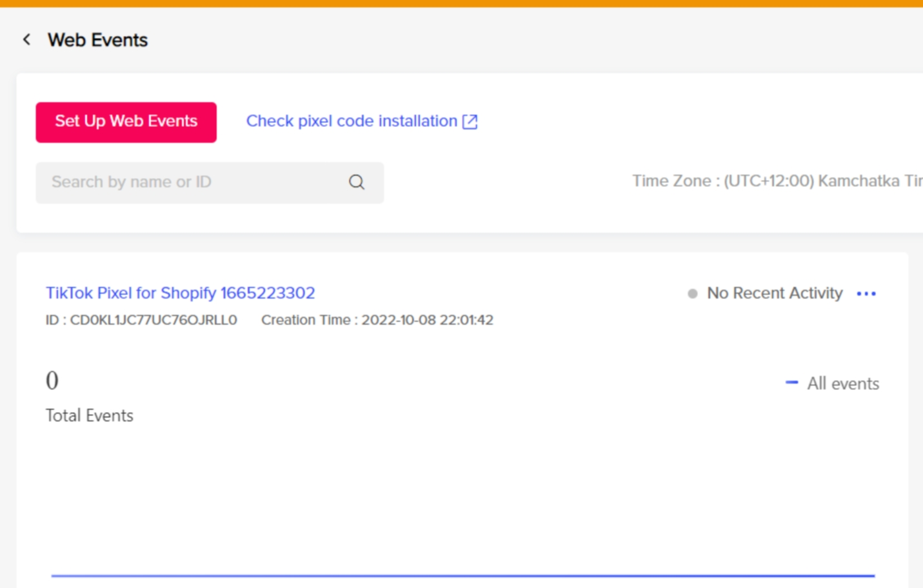The width and height of the screenshot is (923, 588).
Task: Click the 0 total events count
Action: click(52, 380)
